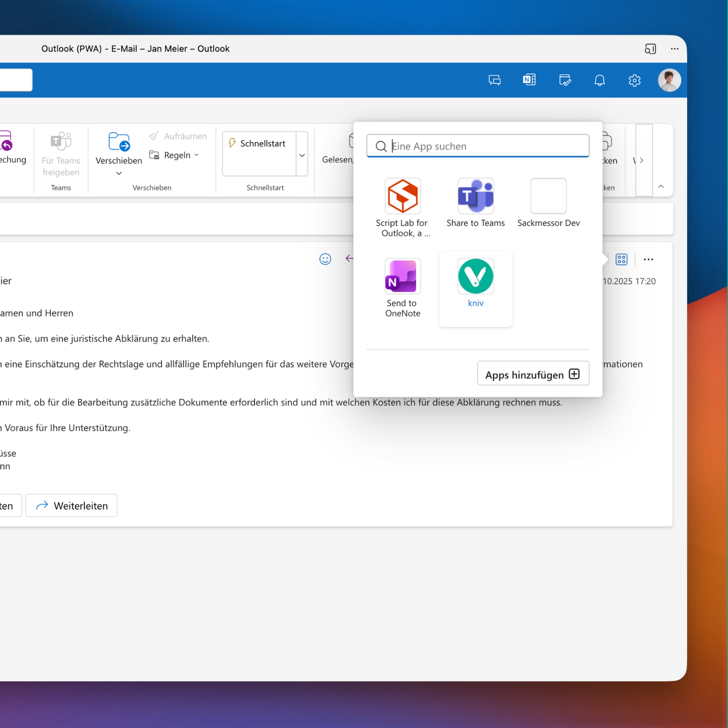Launch the Share to Teams add-in
The height and width of the screenshot is (728, 728).
point(475,197)
